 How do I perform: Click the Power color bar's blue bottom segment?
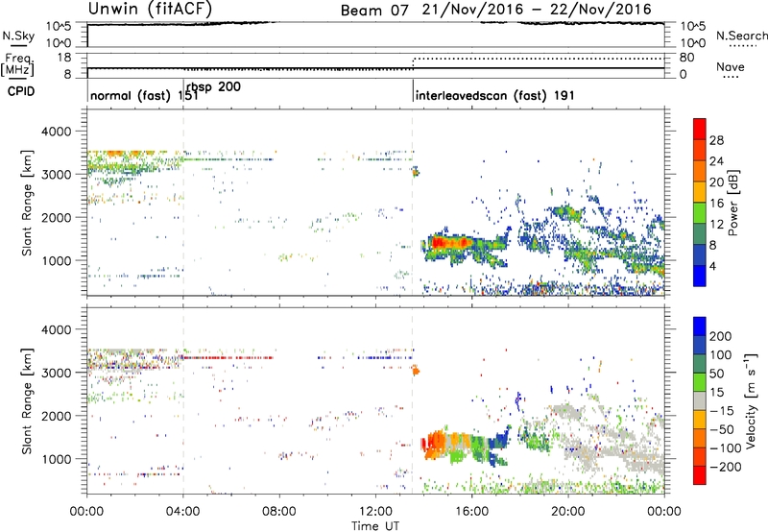(x=700, y=276)
